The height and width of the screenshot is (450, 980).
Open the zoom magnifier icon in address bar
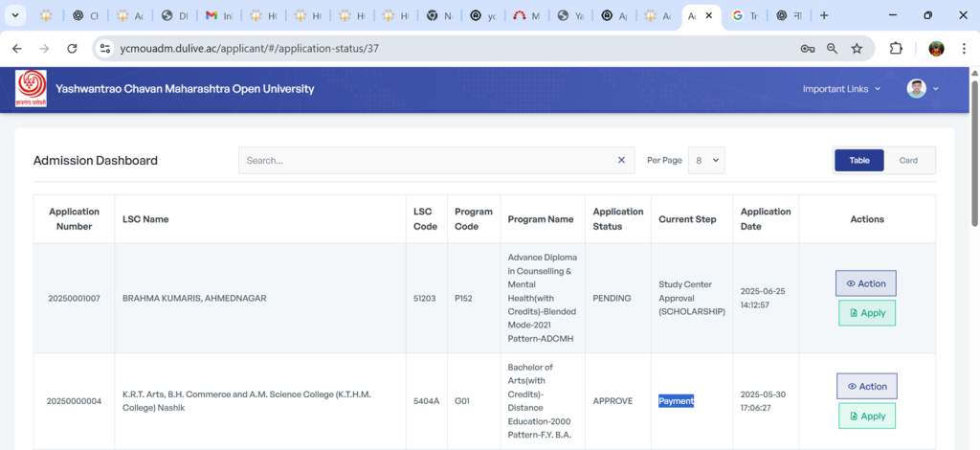click(x=832, y=48)
